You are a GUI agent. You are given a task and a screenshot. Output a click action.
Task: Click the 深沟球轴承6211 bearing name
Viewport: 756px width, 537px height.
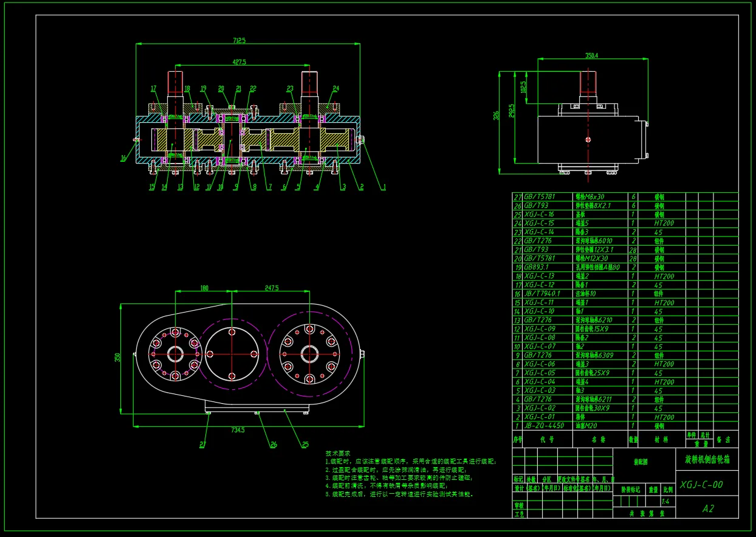(594, 400)
